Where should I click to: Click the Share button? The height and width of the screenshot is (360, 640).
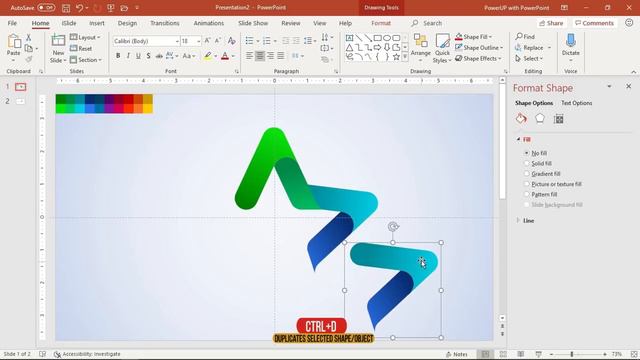(x=551, y=23)
